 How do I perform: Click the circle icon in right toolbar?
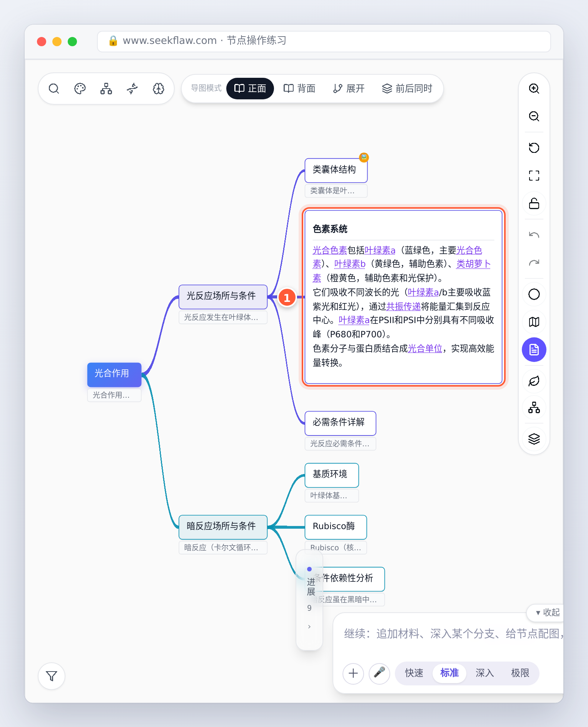[x=534, y=294]
